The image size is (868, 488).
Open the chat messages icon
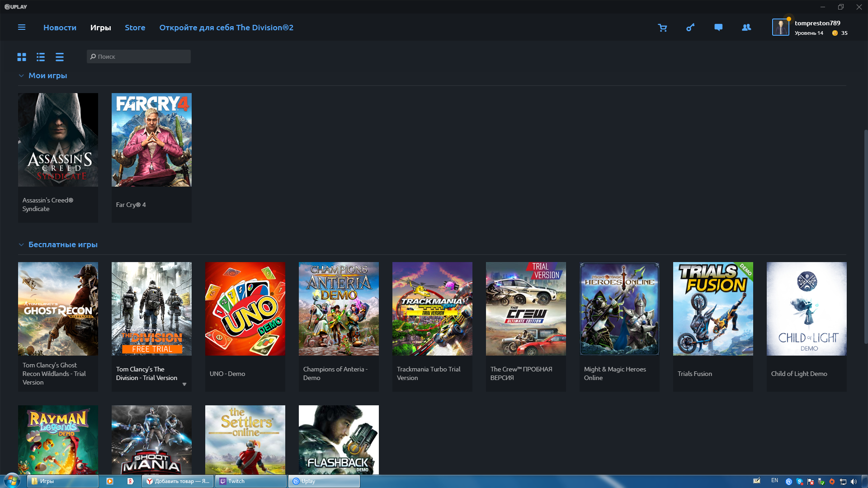click(x=718, y=28)
